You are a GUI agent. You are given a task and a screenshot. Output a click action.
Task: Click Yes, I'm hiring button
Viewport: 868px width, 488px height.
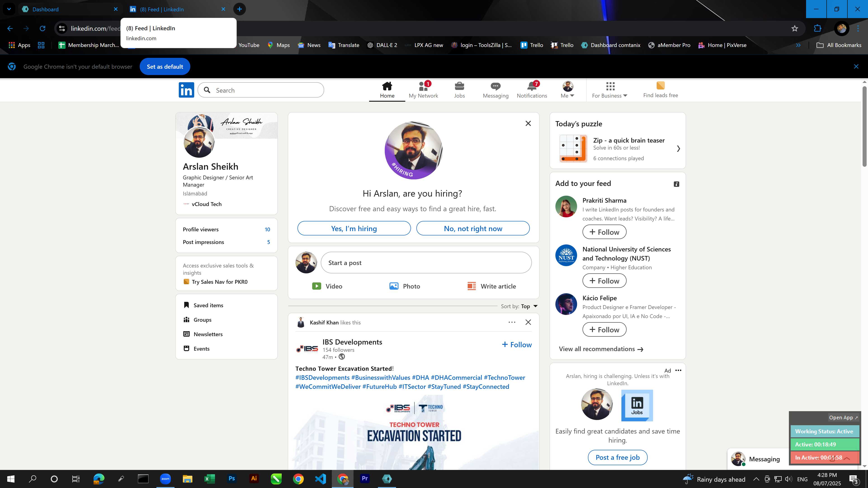[x=354, y=228]
